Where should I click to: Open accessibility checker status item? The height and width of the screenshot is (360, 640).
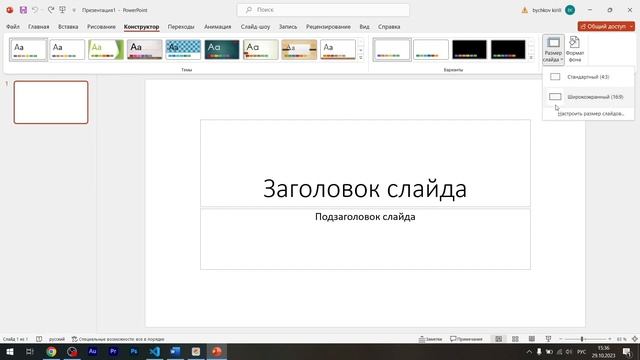[118, 339]
